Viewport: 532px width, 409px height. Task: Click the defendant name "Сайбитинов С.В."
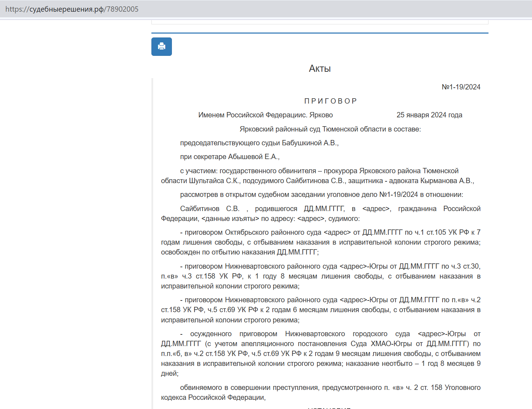(210, 209)
